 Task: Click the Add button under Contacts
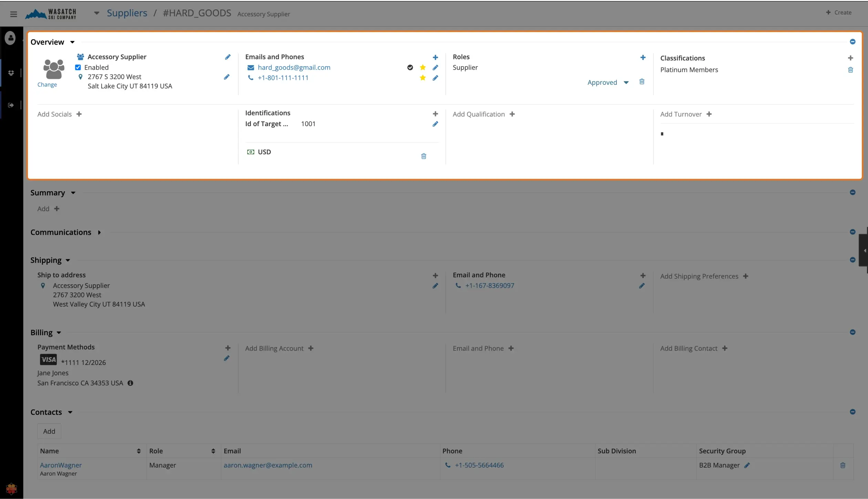(x=49, y=431)
